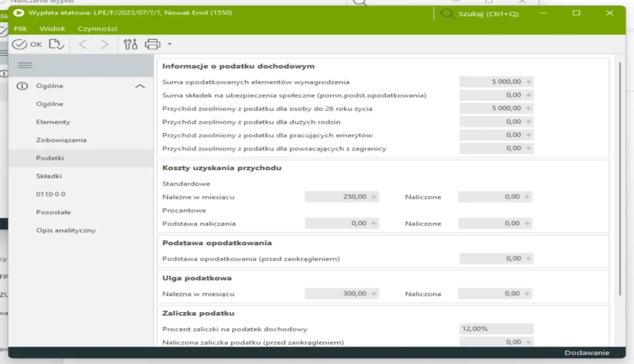
Task: Click plus icon for powracających z zagranicy row
Action: (x=528, y=149)
